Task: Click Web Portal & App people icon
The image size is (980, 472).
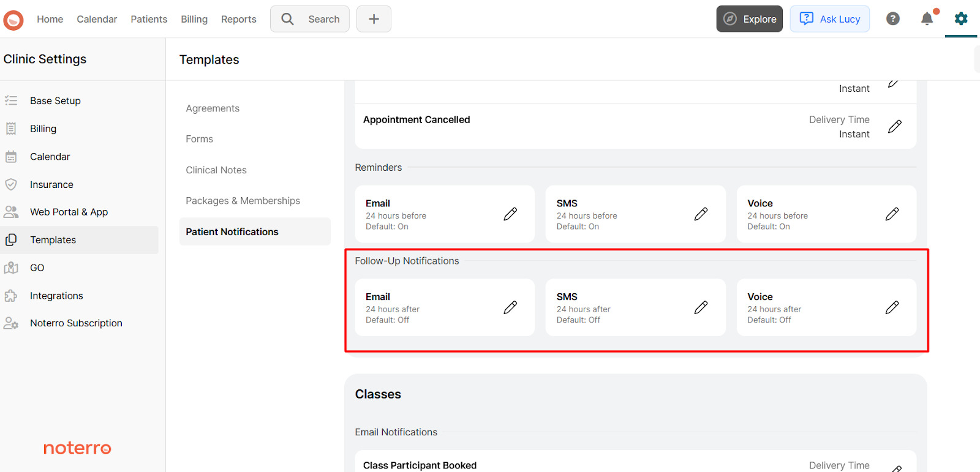Action: (x=11, y=212)
